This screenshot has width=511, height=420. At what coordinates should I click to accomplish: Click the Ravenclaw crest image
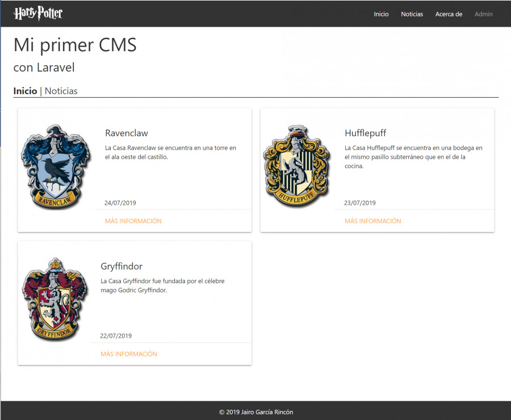tap(56, 167)
